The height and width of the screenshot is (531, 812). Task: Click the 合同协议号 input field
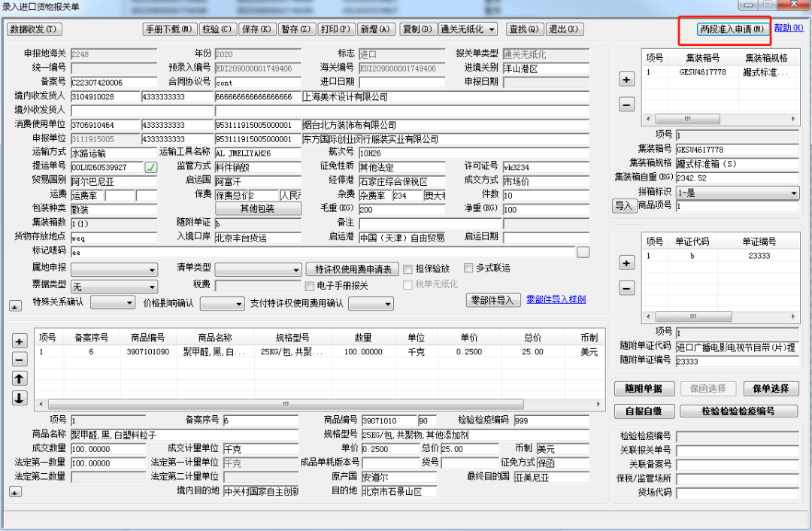tap(257, 83)
